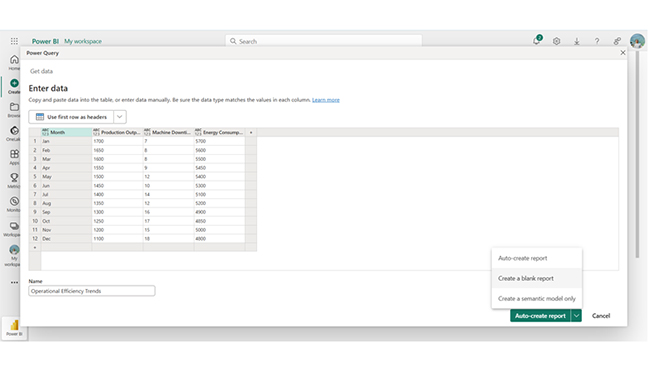Select the Jan cell

tap(66, 141)
